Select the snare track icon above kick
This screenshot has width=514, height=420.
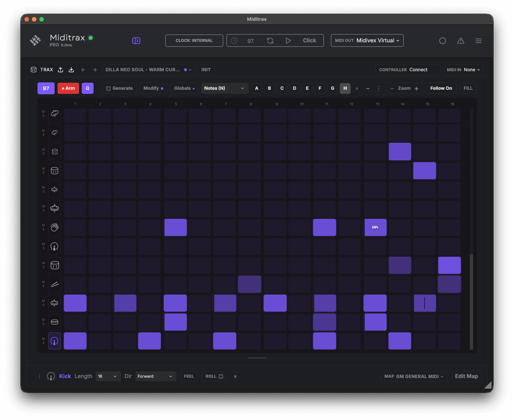coord(55,322)
